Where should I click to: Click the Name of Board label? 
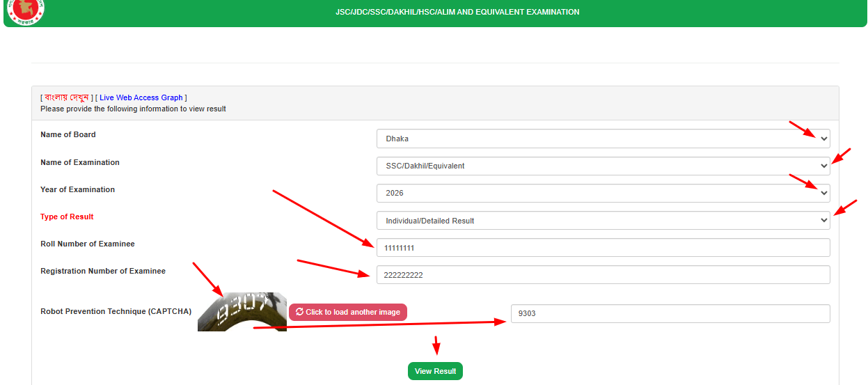pyautogui.click(x=68, y=134)
